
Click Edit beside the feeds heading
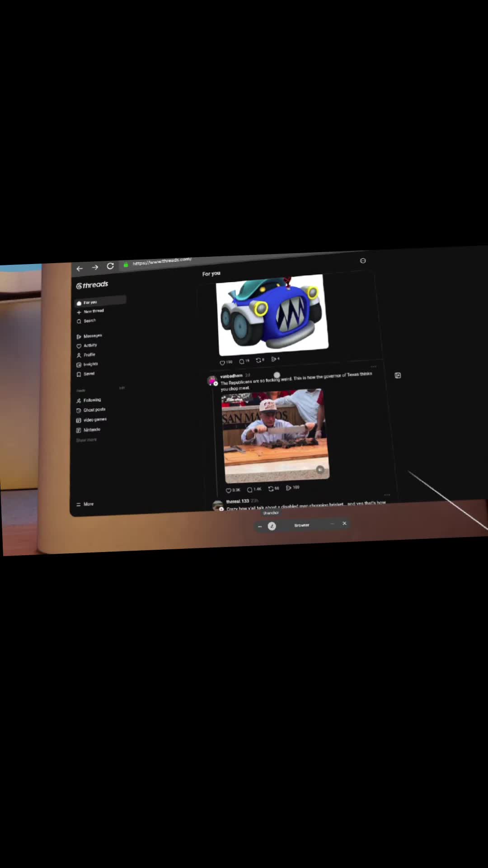[122, 388]
